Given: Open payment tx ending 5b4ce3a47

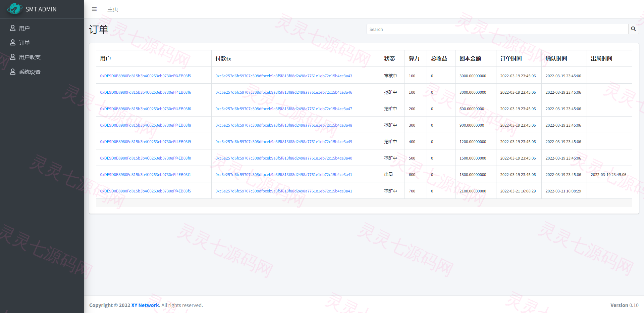Looking at the screenshot, I should tap(284, 109).
